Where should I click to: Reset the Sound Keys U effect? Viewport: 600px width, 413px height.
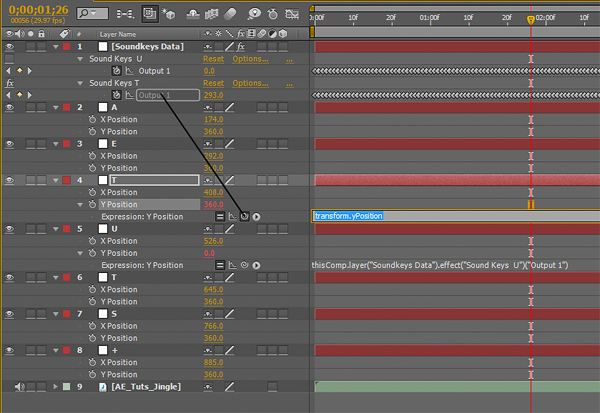pos(213,59)
